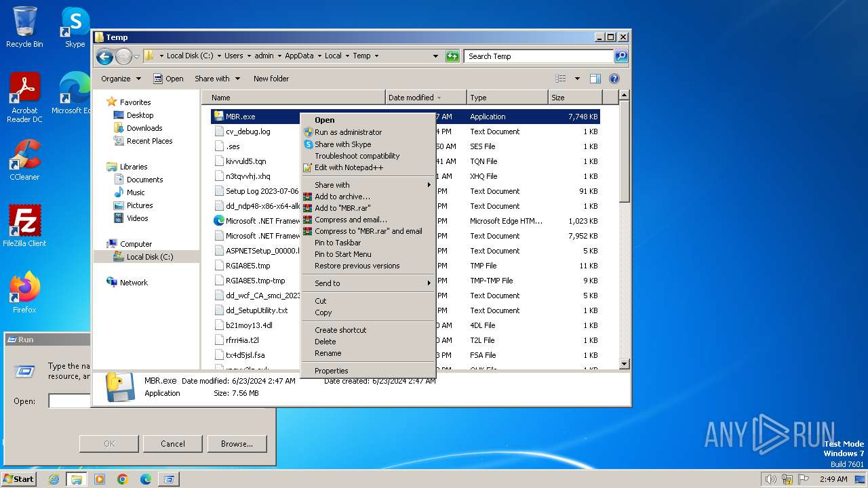This screenshot has width=868, height=488.
Task: Open Explorer help question mark icon
Action: pos(614,79)
